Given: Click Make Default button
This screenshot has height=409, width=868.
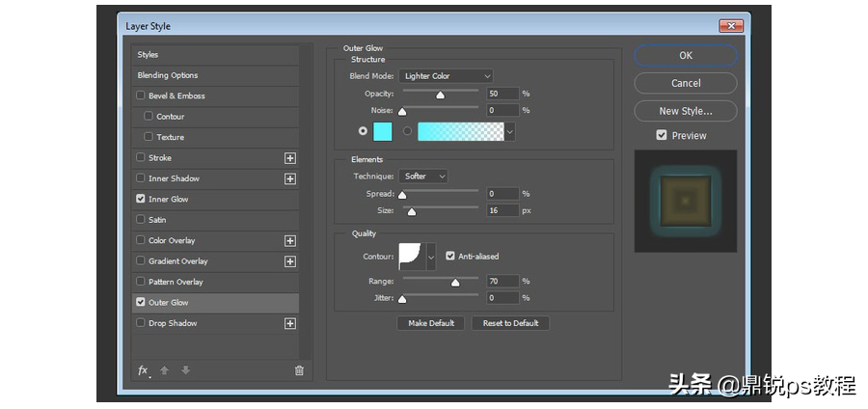Looking at the screenshot, I should (431, 323).
